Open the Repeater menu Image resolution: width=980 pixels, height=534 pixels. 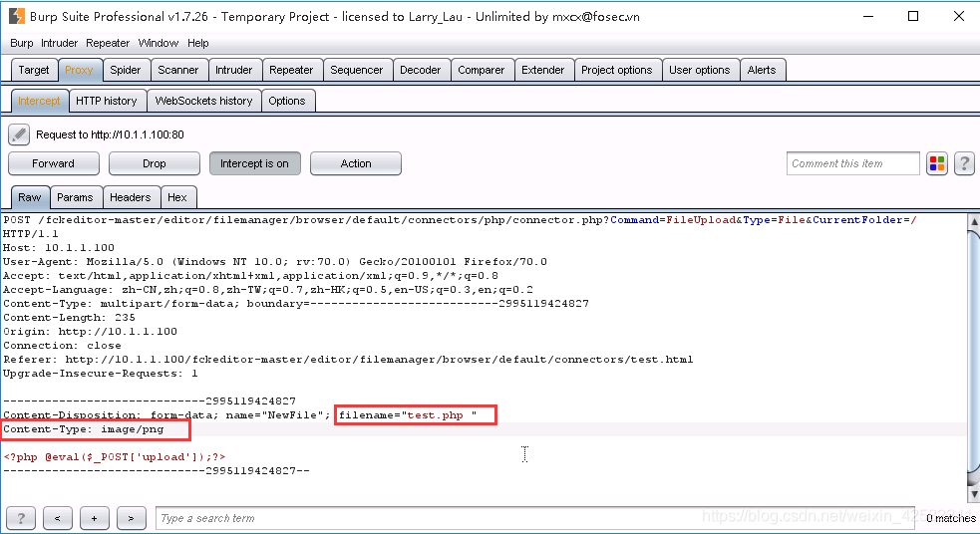point(108,43)
